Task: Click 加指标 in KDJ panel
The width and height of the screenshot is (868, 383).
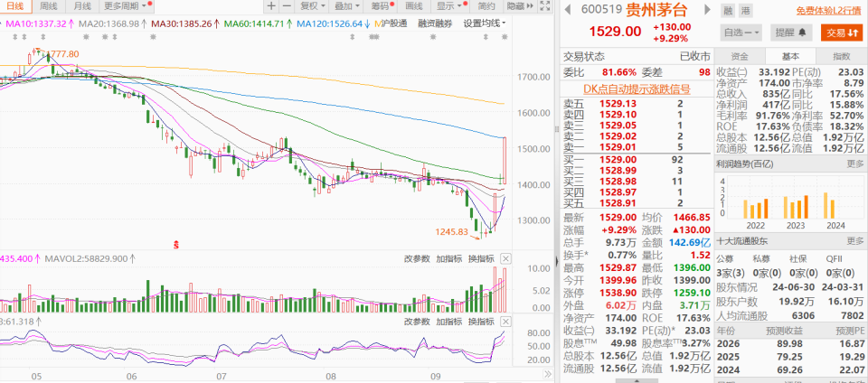Action: click(x=449, y=321)
